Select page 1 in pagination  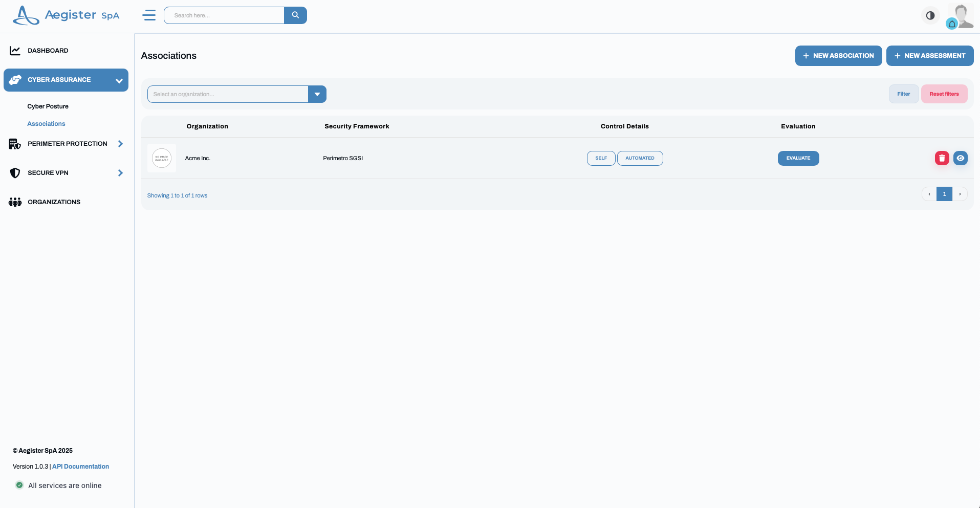(944, 194)
